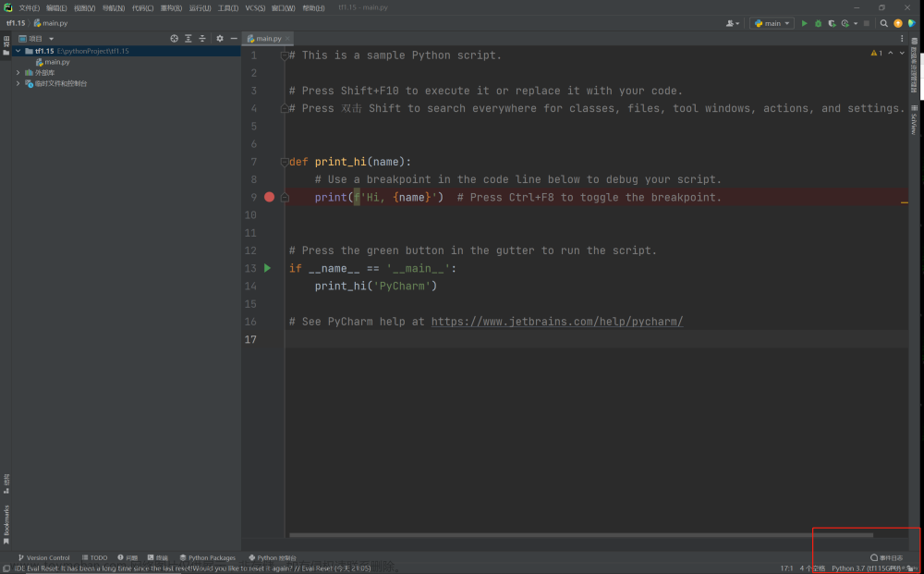Toggle the breakpoint on line 9
924x574 pixels.
269,197
